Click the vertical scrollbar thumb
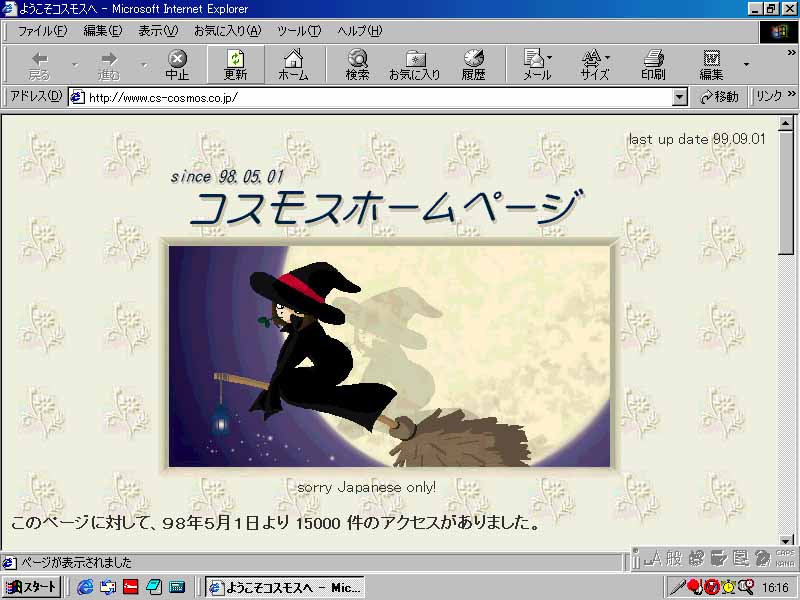Screen dimensions: 800x600 pos(786,192)
